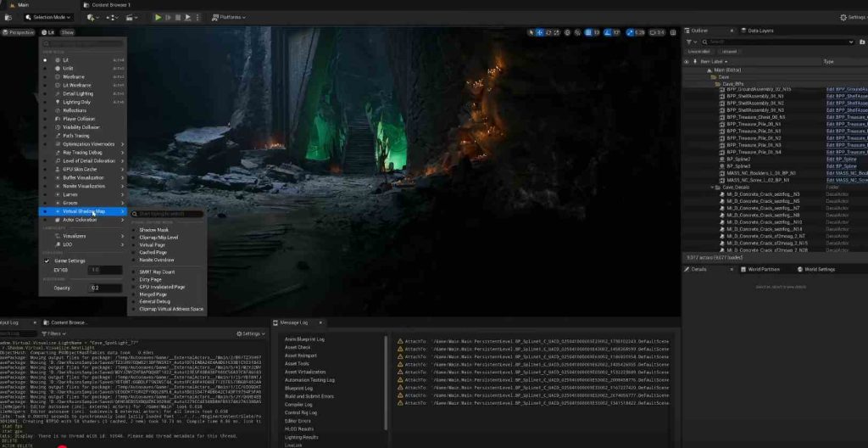Click the EV100 value field

point(106,270)
